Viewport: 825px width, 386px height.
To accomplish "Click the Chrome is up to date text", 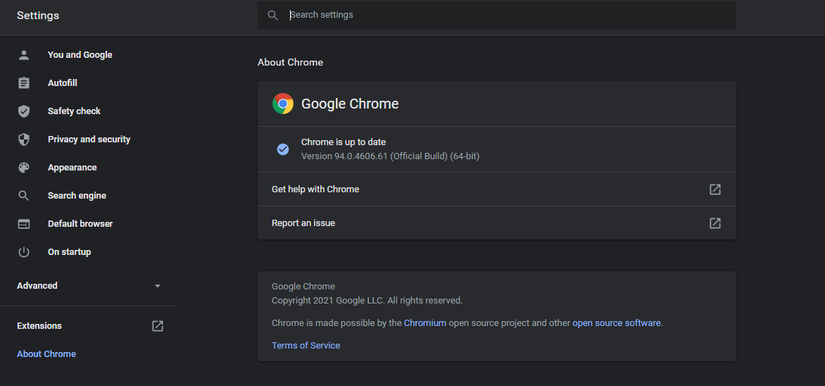I will click(x=343, y=142).
